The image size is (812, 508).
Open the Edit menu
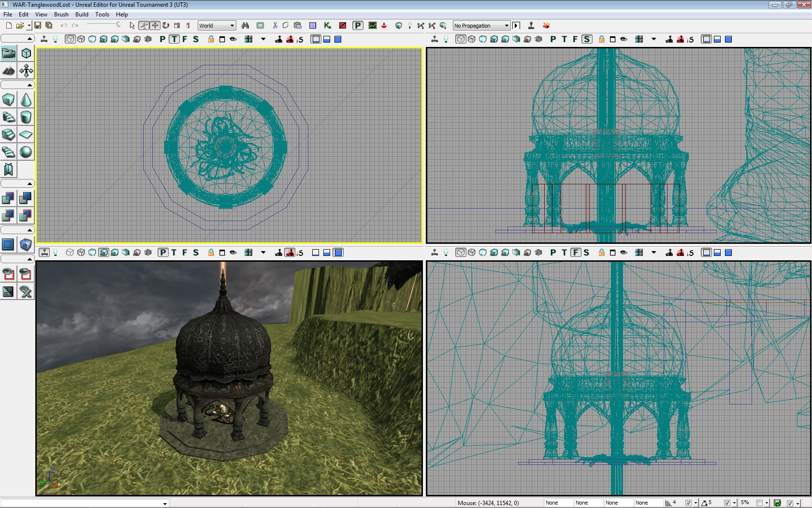(24, 15)
